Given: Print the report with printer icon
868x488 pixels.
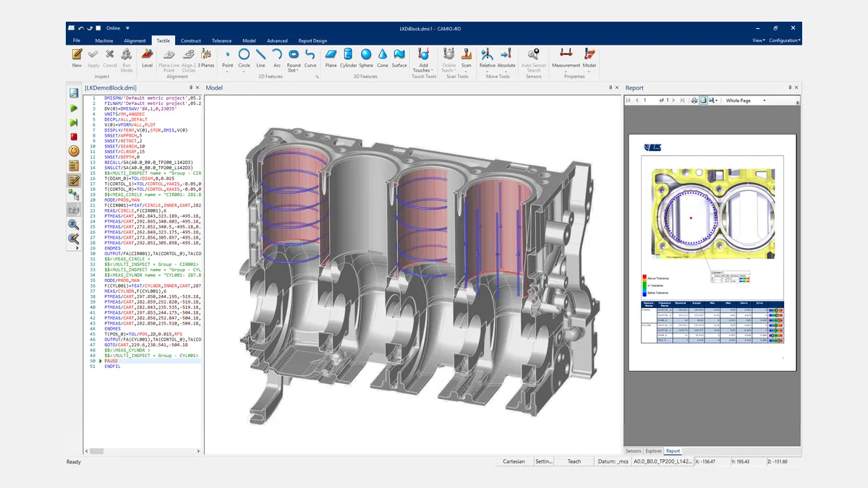Looking at the screenshot, I should 694,100.
